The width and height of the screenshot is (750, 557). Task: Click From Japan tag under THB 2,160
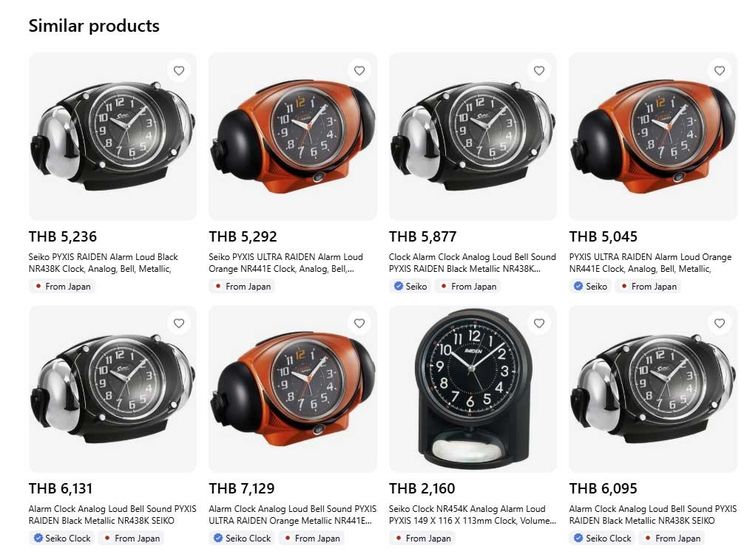pos(423,538)
